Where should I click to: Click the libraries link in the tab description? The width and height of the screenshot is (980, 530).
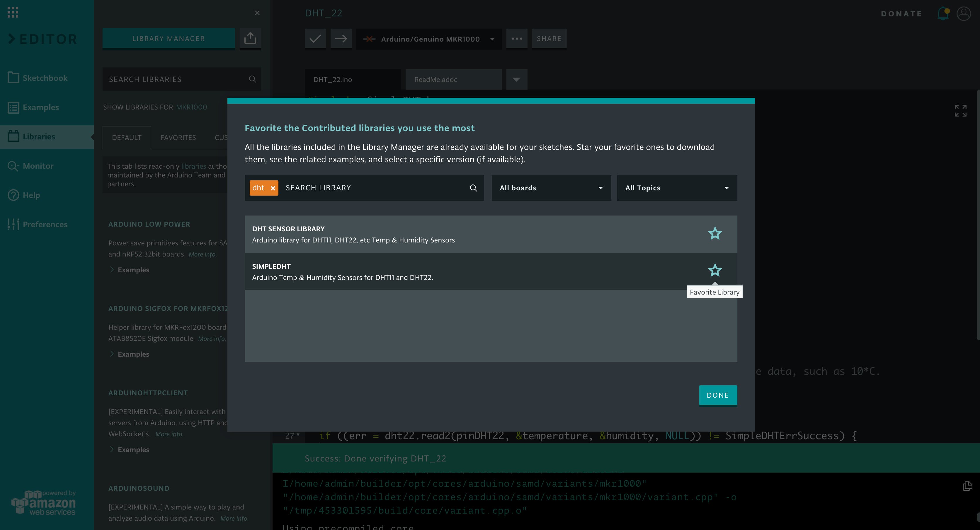(193, 166)
